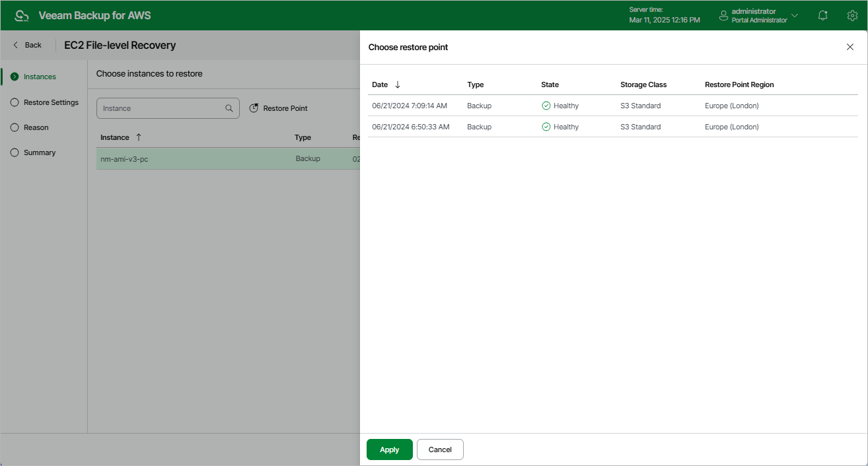
Task: Toggle the Date column sort arrow
Action: pos(397,84)
